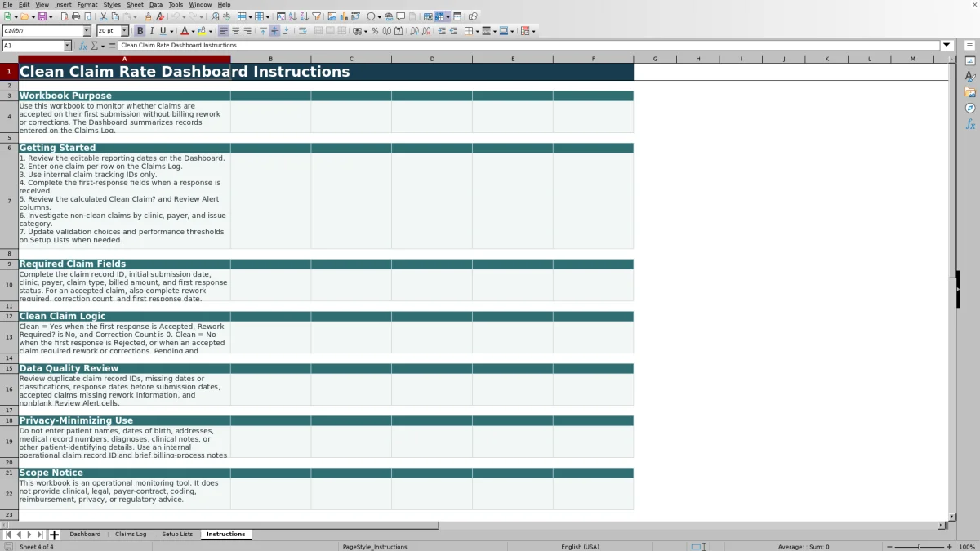Toggle Align Bottom
The image size is (980, 551).
[x=287, y=31]
